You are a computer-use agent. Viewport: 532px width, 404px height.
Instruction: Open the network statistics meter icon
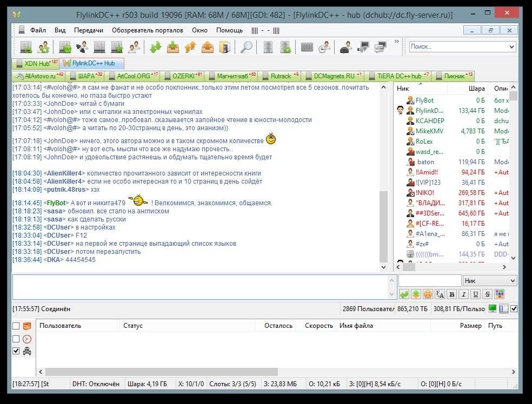pyautogui.click(x=307, y=47)
